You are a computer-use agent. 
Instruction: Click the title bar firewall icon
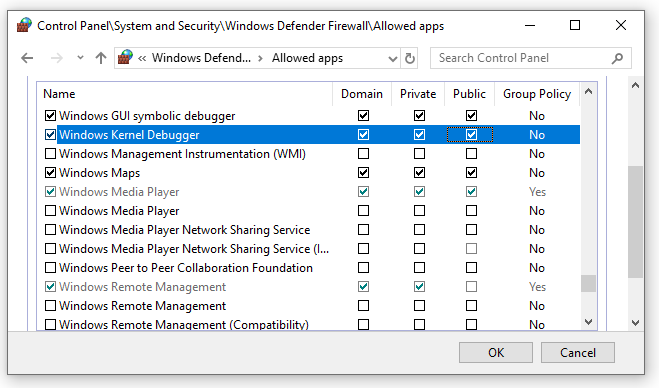tap(24, 25)
